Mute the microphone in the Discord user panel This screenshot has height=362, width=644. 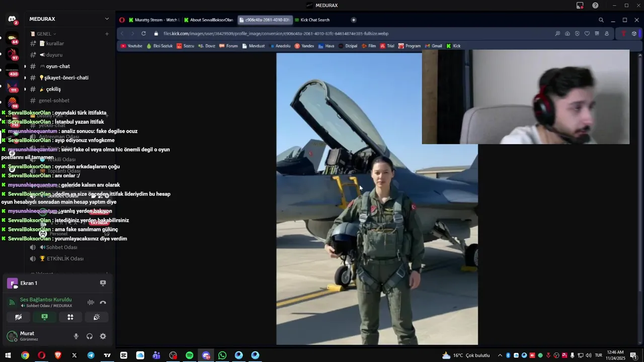point(76,336)
